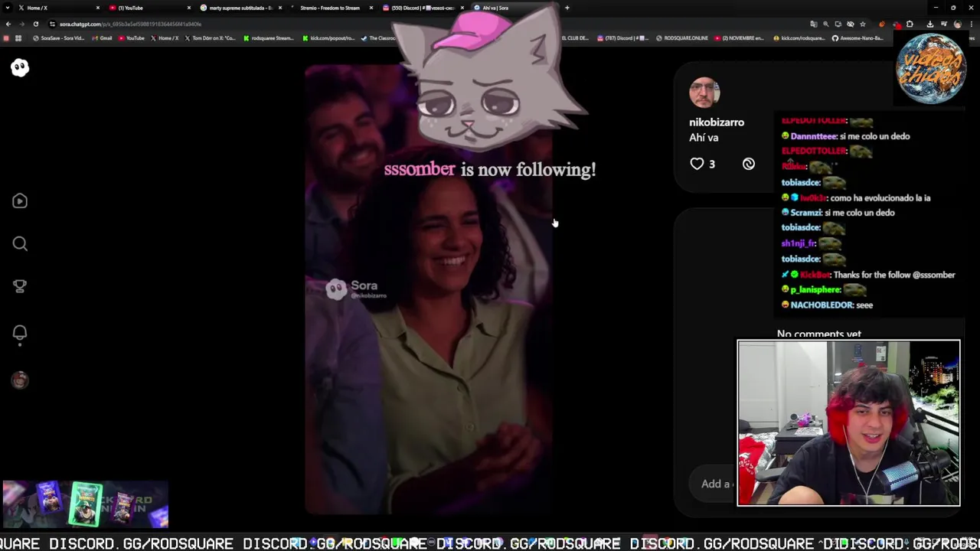Like the nikobizarro post with heart
The width and height of the screenshot is (980, 551).
click(x=697, y=164)
